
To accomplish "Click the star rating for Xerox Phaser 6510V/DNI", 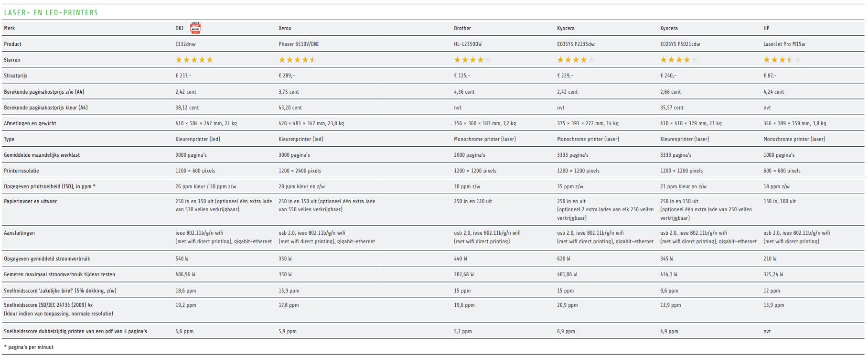I will click(297, 60).
